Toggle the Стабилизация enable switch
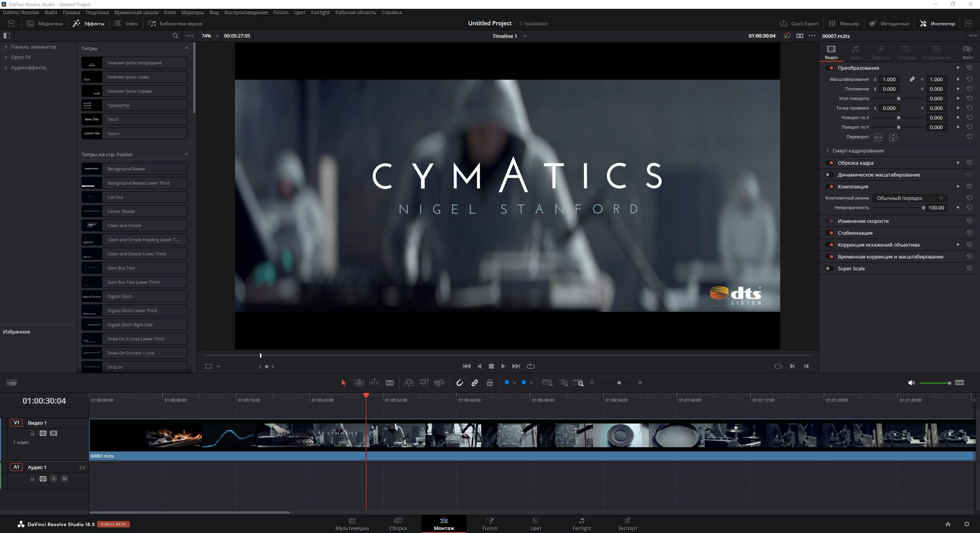 [x=830, y=233]
